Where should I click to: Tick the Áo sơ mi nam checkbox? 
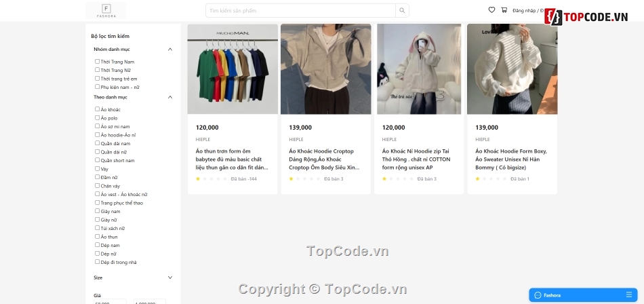[98, 126]
